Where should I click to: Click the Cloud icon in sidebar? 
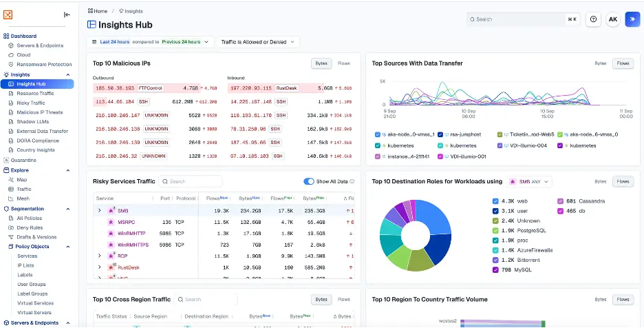(11, 54)
